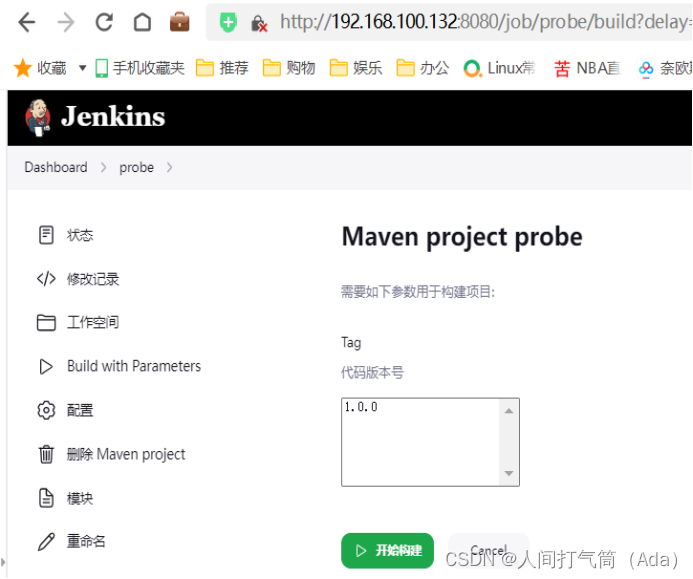Open the 状态 sidebar item
This screenshot has width=693, height=579.
click(x=80, y=235)
